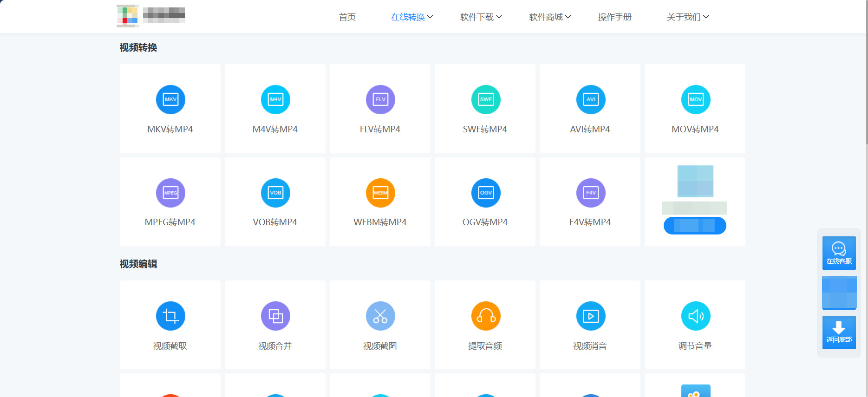Screen dimensions: 868x397
Task: Click the 提取音频 text label
Action: point(485,346)
